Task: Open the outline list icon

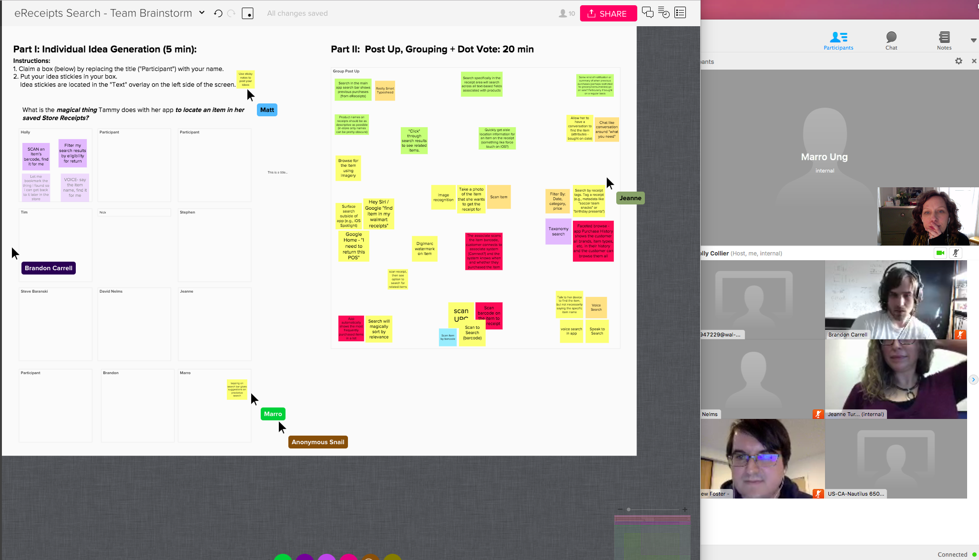Action: [680, 13]
